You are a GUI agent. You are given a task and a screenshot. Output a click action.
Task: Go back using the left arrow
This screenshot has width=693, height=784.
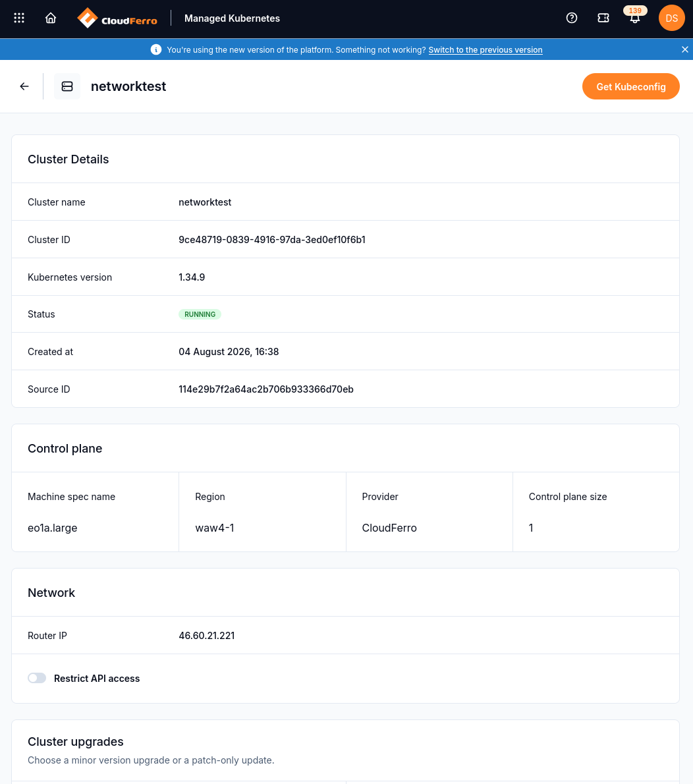[24, 86]
